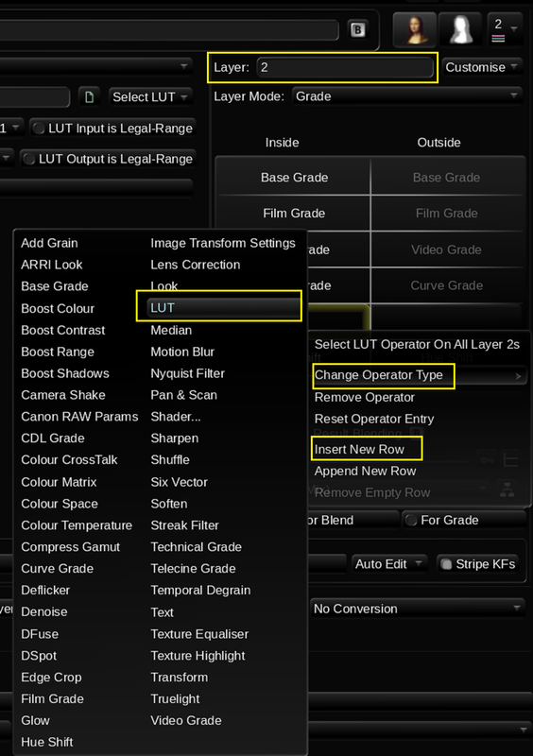The width and height of the screenshot is (533, 756).
Task: Open the No Conversion dropdown
Action: [418, 609]
